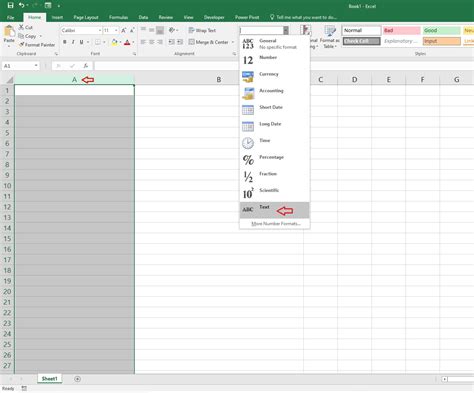
Task: Open More Number Formats link
Action: pos(276,224)
